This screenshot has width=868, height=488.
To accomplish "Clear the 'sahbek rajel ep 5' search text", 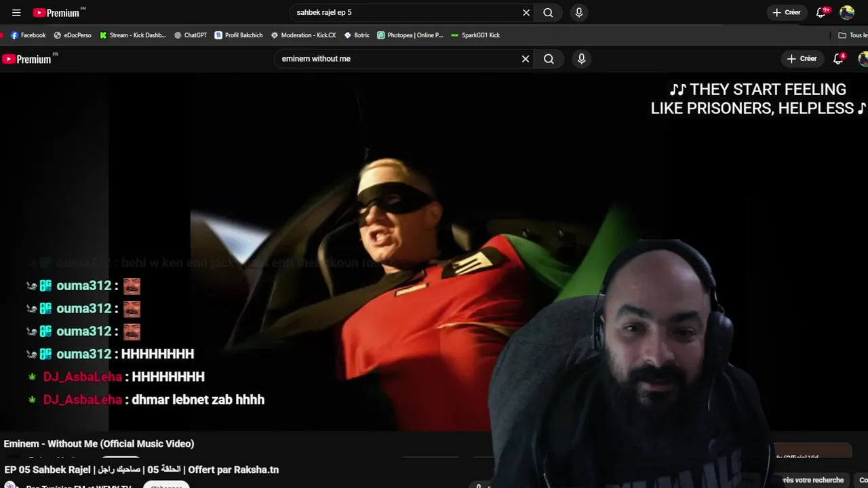I will [526, 12].
